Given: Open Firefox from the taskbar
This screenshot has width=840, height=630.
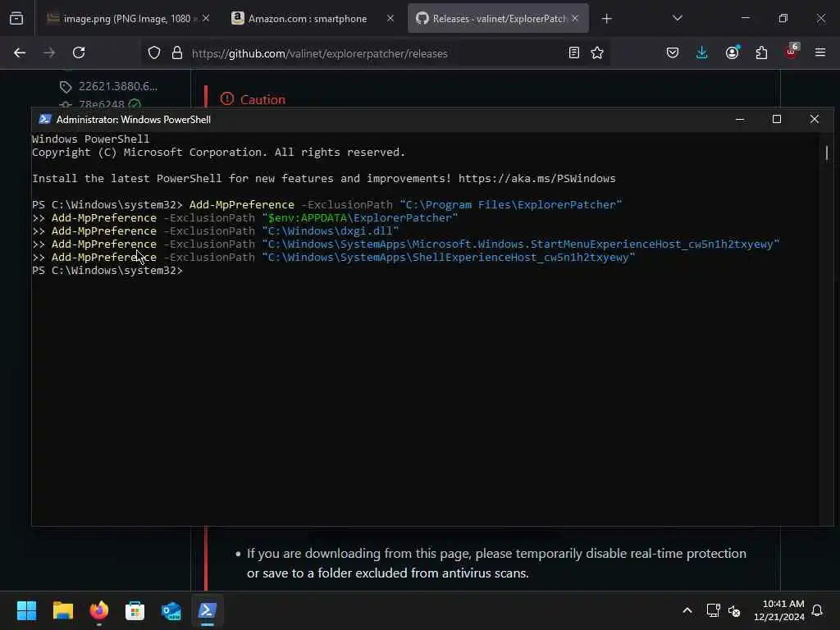Looking at the screenshot, I should coord(98,610).
